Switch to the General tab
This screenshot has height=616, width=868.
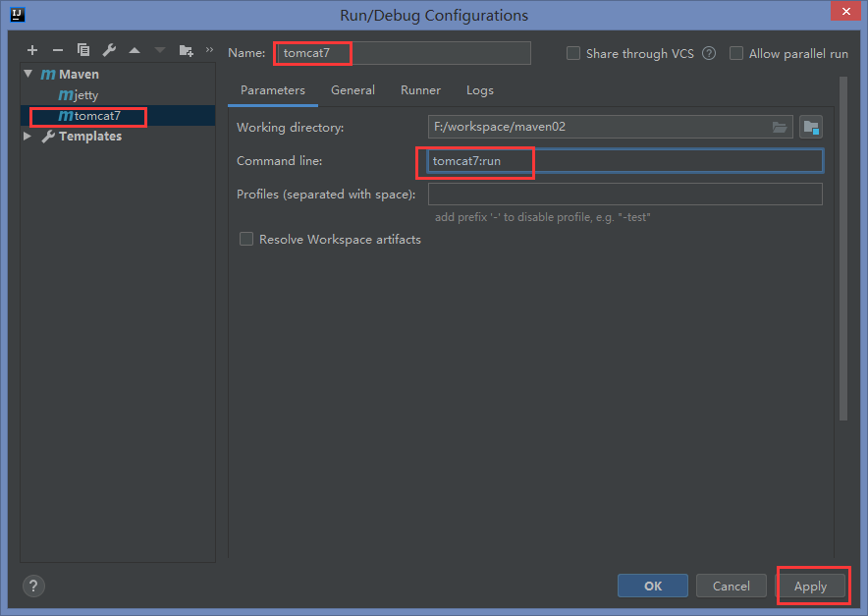pos(353,90)
